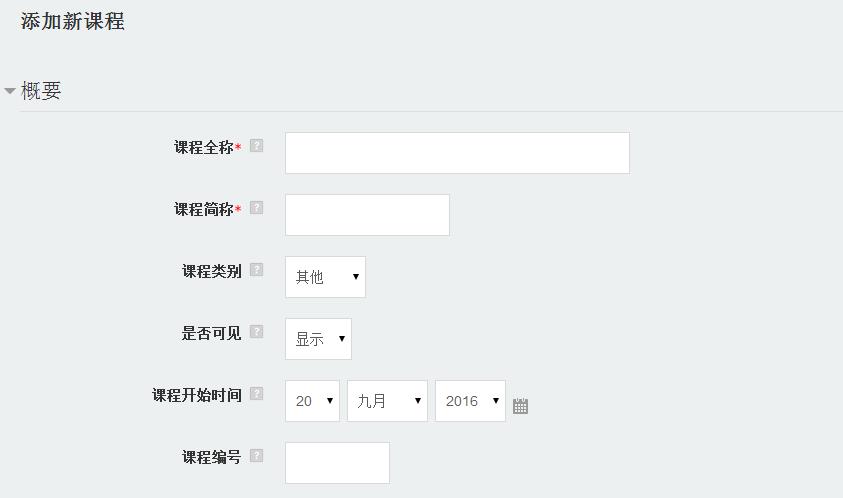Click help icon next to 课程简称
The height and width of the screenshot is (498, 843).
tap(256, 208)
